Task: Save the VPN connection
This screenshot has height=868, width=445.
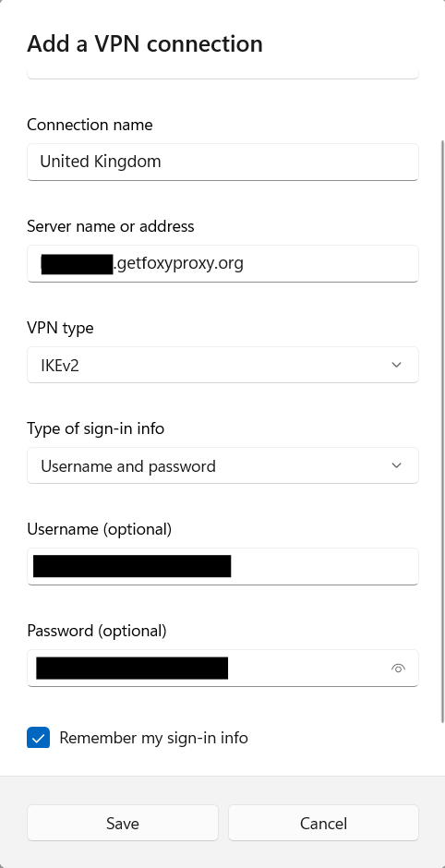Action: [x=122, y=823]
